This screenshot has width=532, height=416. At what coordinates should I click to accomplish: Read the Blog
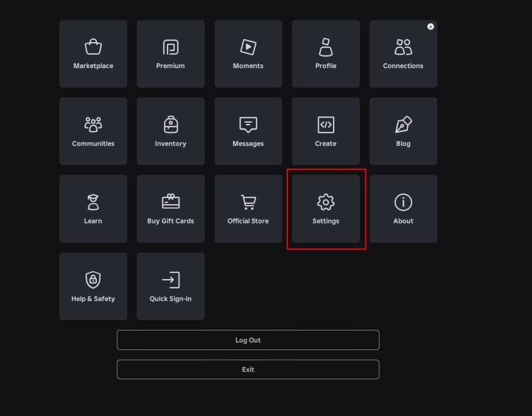click(403, 131)
